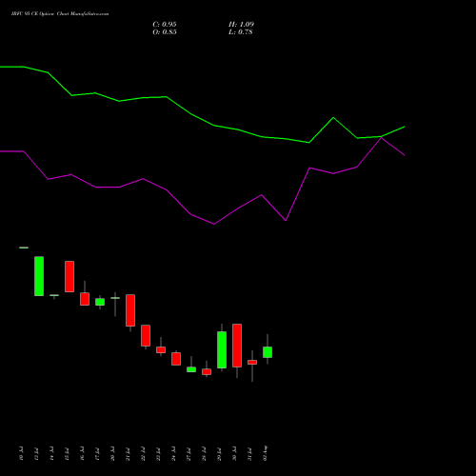Select the tall green candlestick above 29 Jul

click(222, 349)
